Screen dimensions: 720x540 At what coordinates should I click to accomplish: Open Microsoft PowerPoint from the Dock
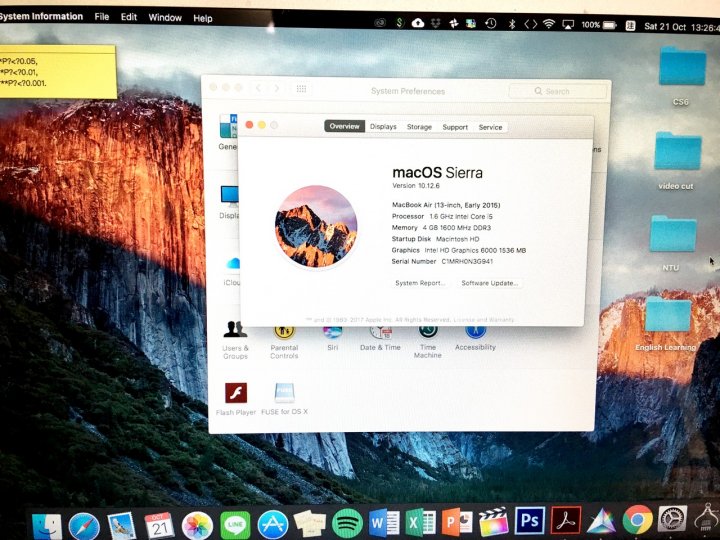tap(457, 522)
